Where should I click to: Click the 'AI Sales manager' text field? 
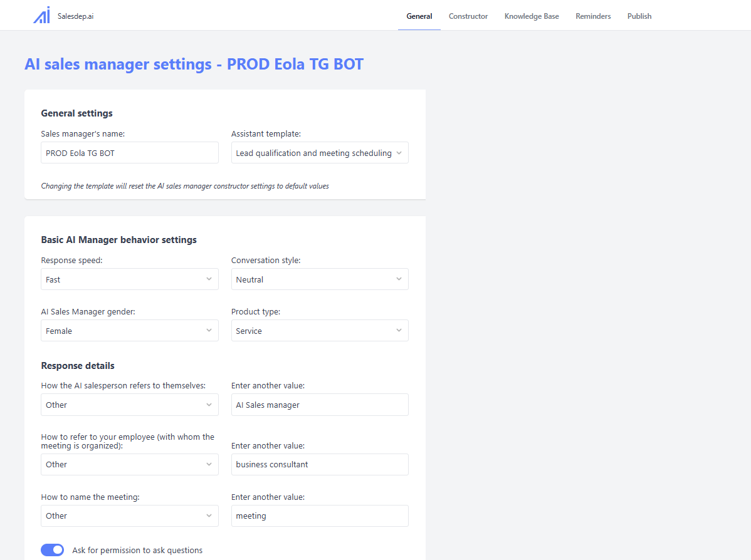coord(320,405)
